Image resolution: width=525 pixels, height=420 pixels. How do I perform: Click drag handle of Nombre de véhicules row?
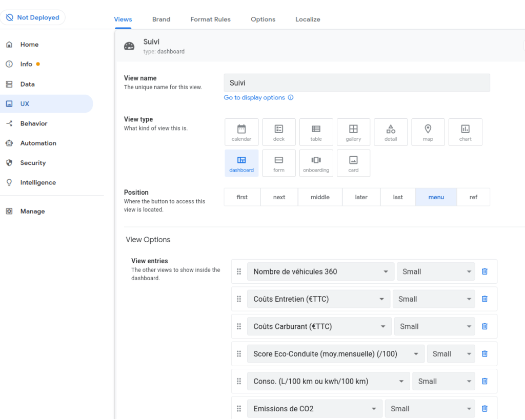(239, 271)
